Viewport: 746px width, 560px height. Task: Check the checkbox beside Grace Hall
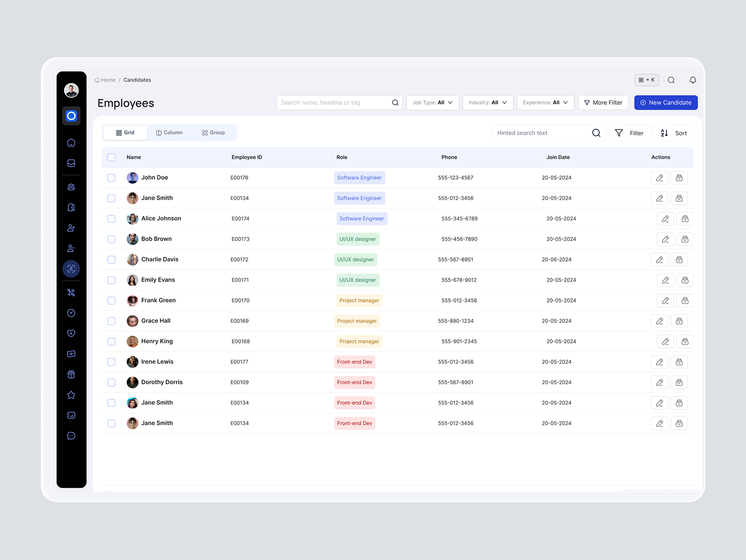coord(111,321)
